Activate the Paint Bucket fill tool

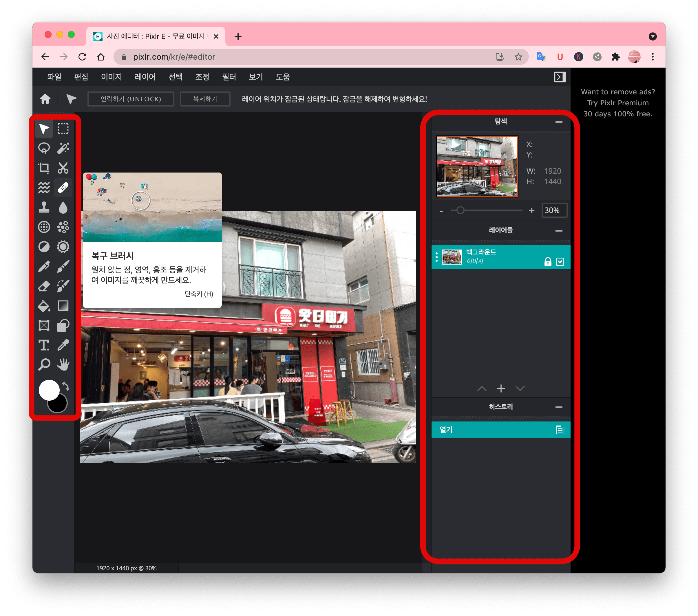pos(44,306)
